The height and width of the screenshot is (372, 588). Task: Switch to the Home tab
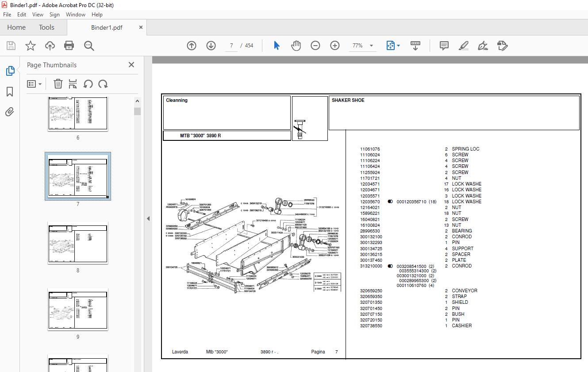coord(16,27)
